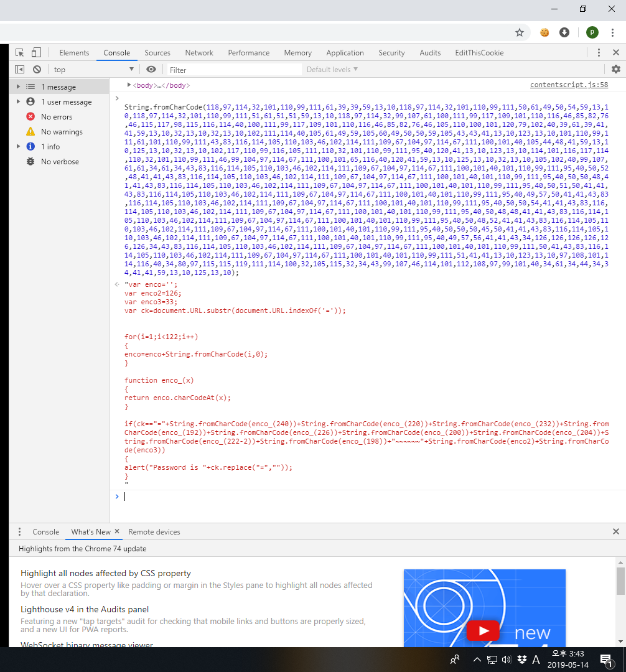Image resolution: width=626 pixels, height=672 pixels.
Task: Switch to the Sources tab
Action: pyautogui.click(x=157, y=53)
